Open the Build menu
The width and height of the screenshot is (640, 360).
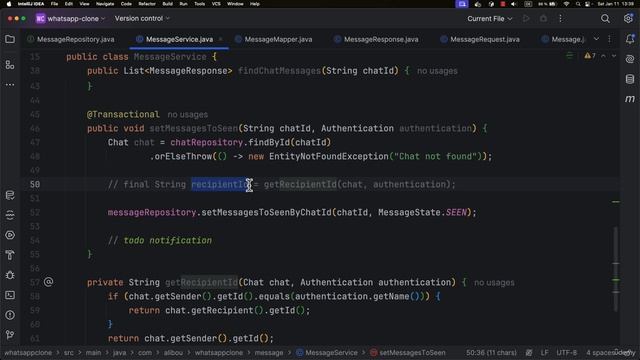tap(167, 4)
